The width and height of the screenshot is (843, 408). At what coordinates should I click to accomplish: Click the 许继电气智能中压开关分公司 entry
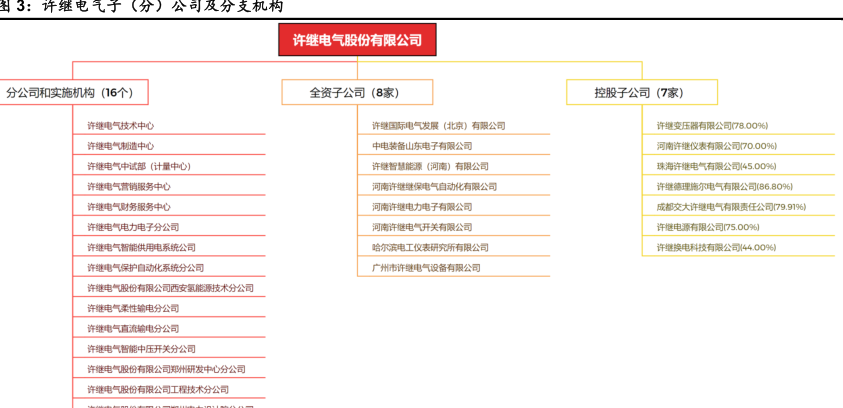click(x=141, y=349)
